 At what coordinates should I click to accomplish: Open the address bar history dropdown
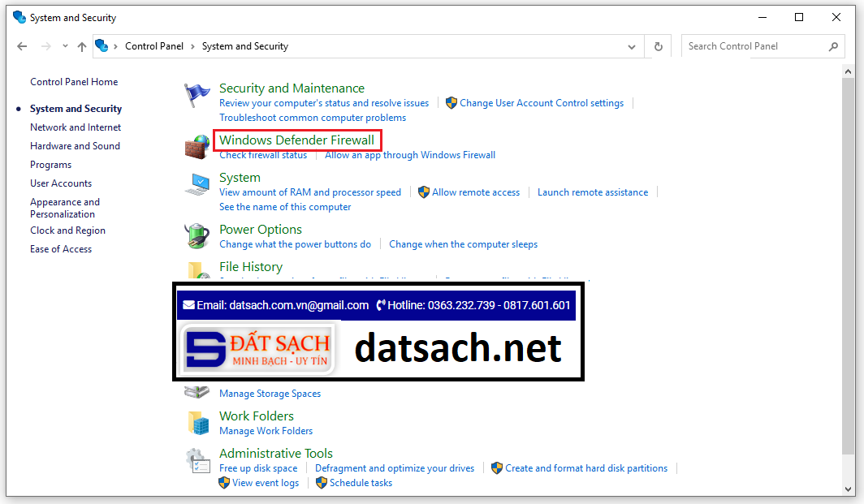(x=632, y=47)
